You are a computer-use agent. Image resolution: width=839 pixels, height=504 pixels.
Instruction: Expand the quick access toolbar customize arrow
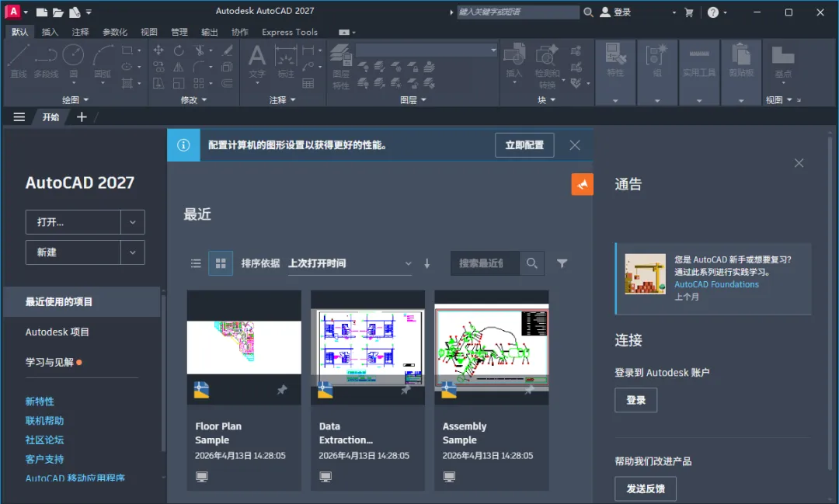(89, 12)
